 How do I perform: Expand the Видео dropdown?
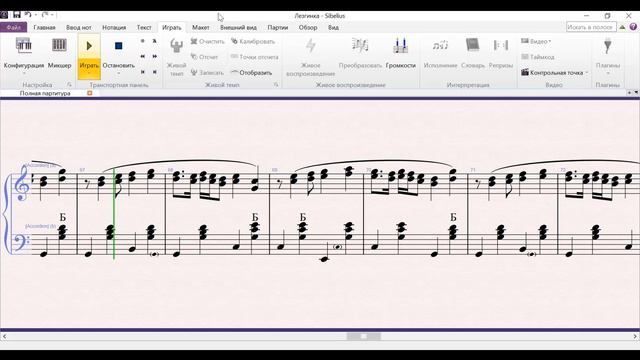pyautogui.click(x=536, y=41)
